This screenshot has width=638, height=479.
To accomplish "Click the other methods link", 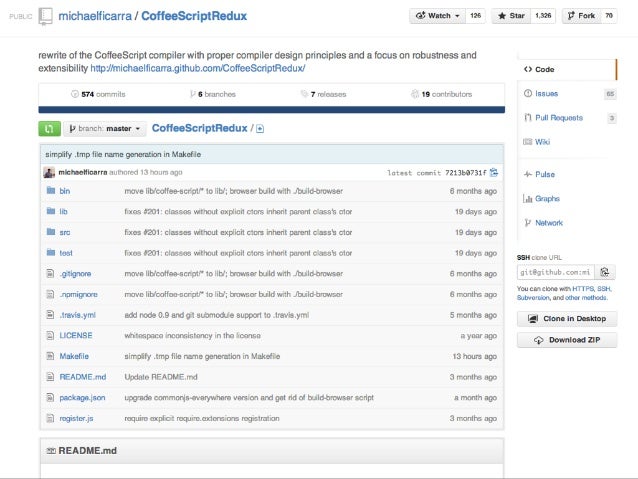I will 586,298.
